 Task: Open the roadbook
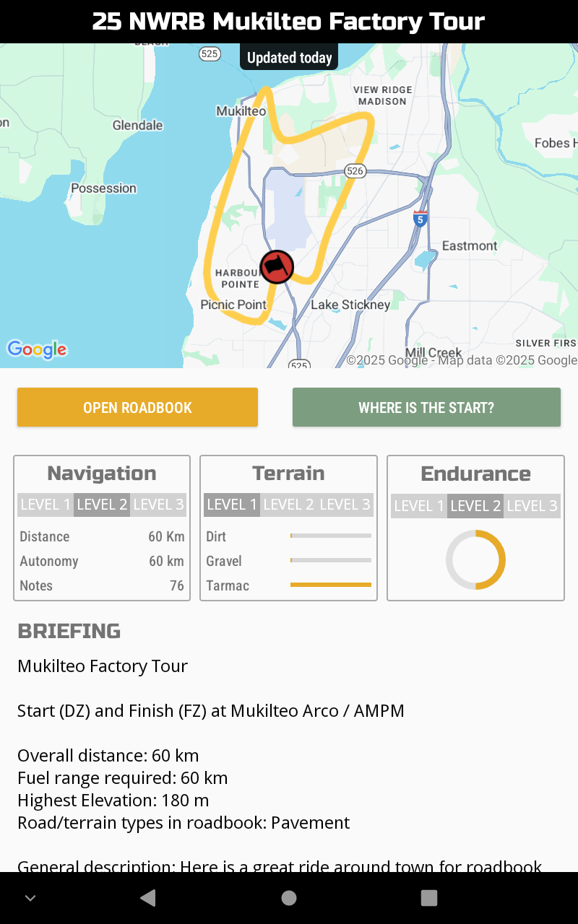(x=137, y=407)
